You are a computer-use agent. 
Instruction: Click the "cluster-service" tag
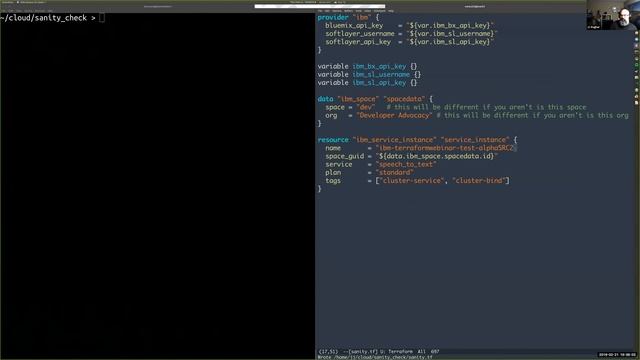coord(412,181)
